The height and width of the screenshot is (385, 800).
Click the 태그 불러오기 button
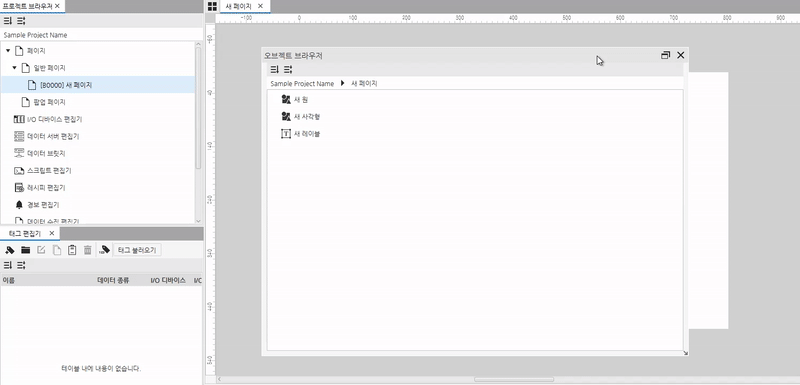(x=137, y=250)
